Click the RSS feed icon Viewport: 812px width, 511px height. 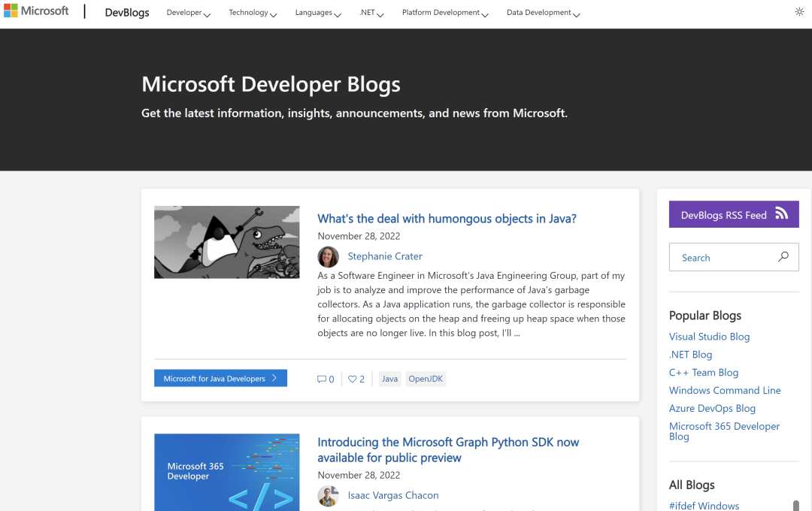(x=781, y=213)
